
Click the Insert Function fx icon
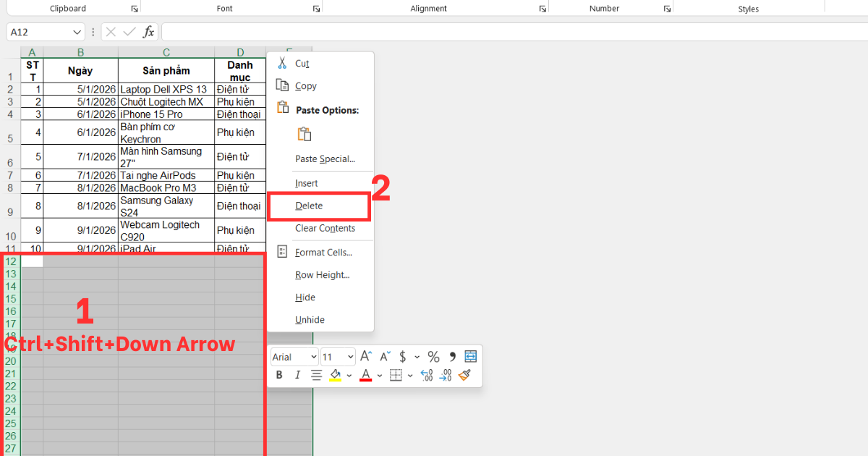148,32
